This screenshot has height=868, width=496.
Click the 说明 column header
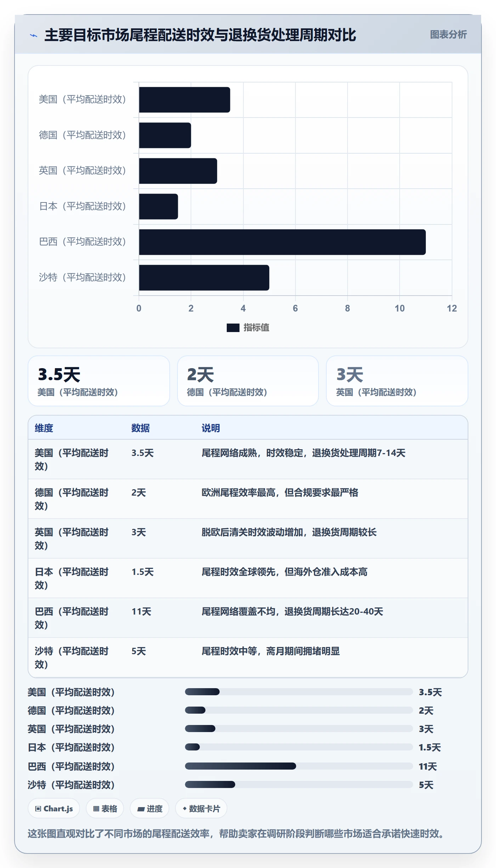pos(211,428)
